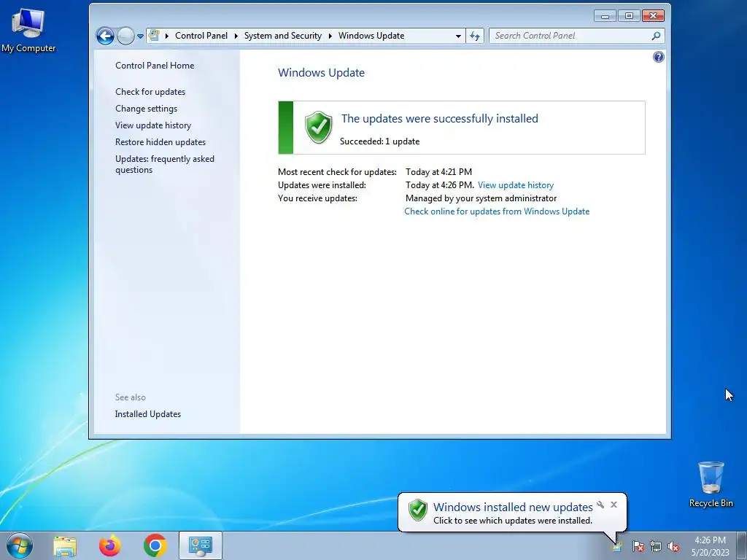This screenshot has width=747, height=560.
Task: Click the shield icon in update notification balloon
Action: click(x=418, y=510)
